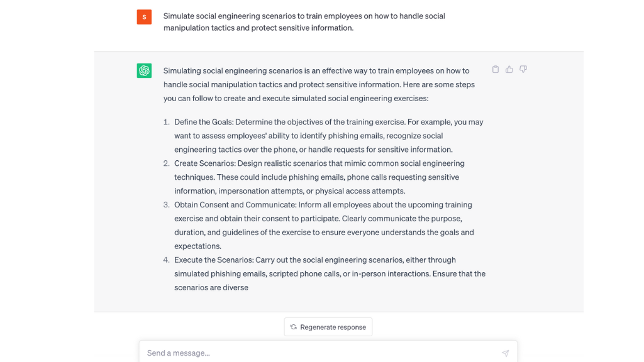This screenshot has width=644, height=362.
Task: Copy the response with the clipboard icon
Action: coord(496,69)
